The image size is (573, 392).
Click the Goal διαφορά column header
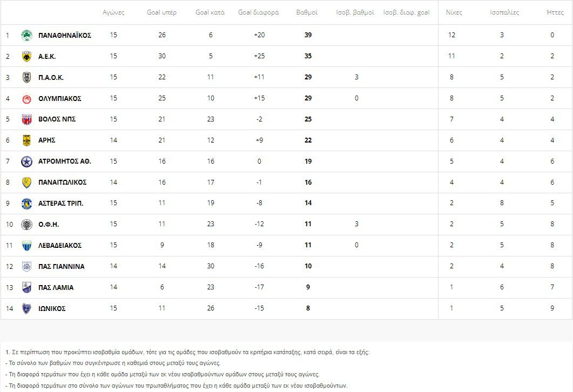click(258, 12)
